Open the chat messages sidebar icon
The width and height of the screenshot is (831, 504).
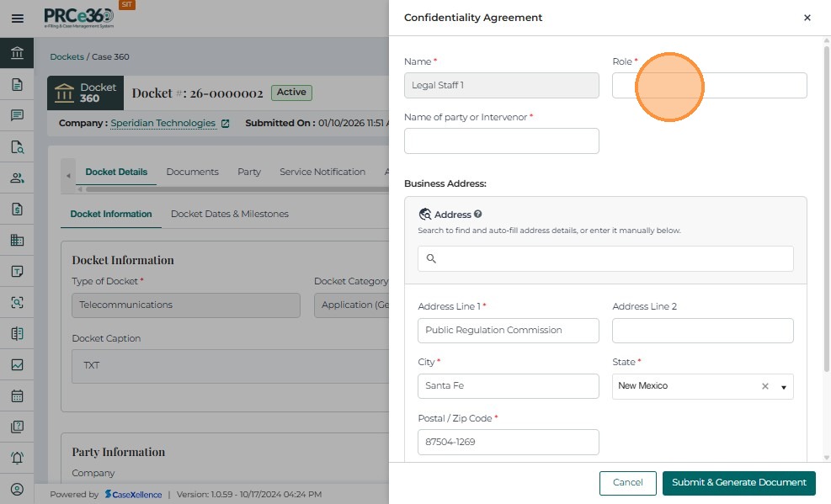[x=17, y=115]
